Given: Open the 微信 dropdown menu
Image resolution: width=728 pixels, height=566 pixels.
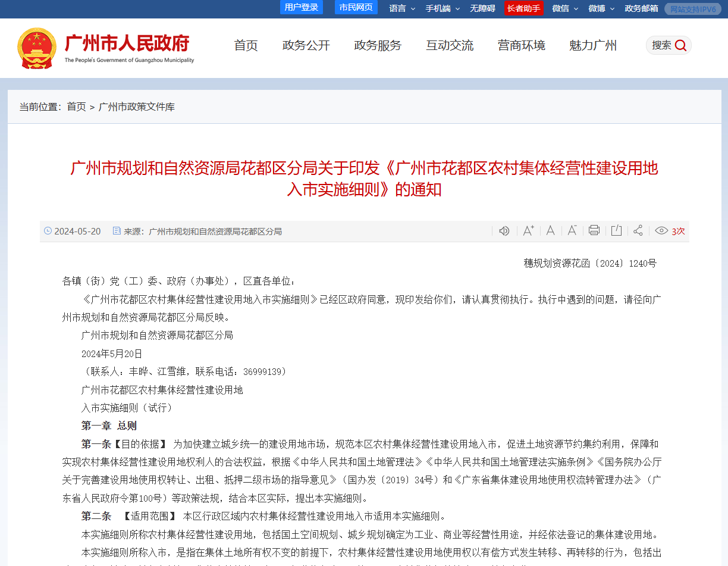Looking at the screenshot, I should (564, 8).
